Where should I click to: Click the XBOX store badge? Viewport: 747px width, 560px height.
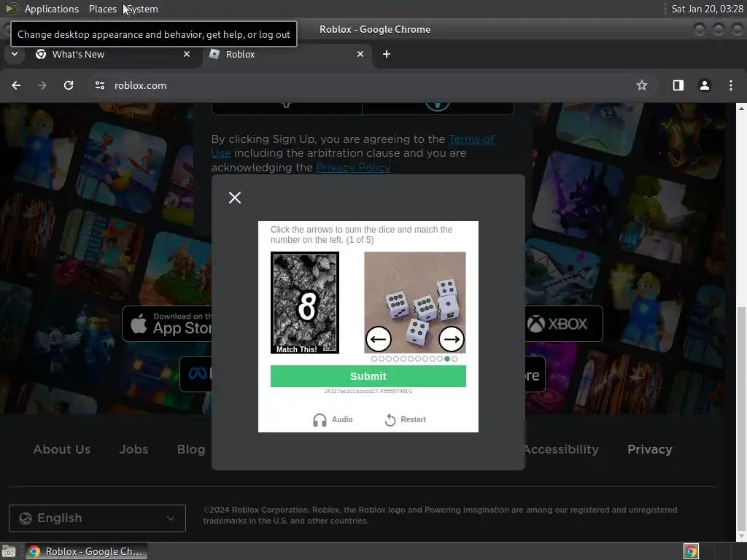click(564, 324)
